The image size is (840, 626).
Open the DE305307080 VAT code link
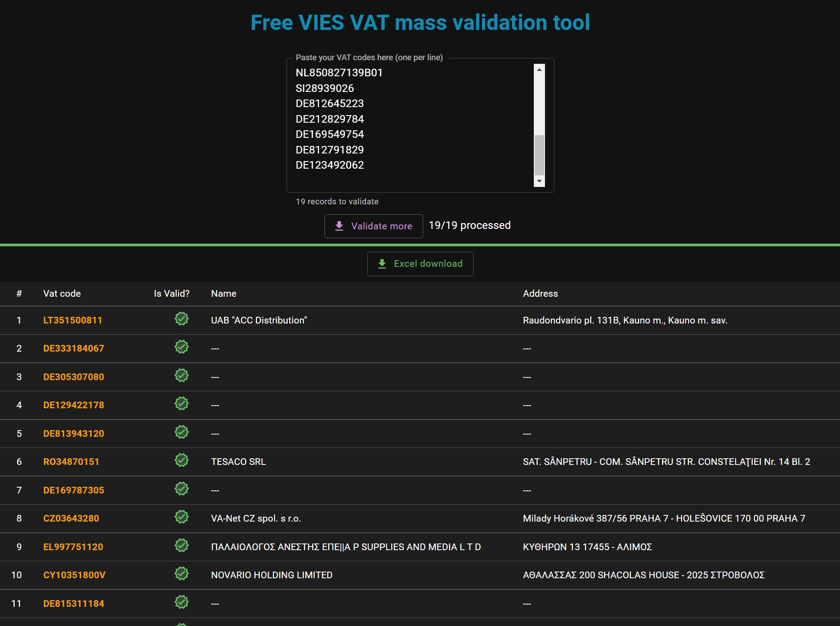tap(73, 377)
